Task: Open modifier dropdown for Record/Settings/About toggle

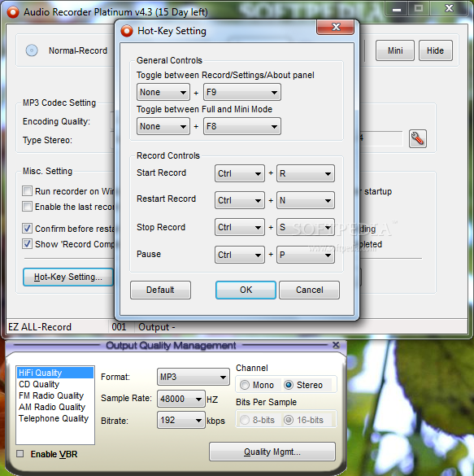Action: (163, 92)
